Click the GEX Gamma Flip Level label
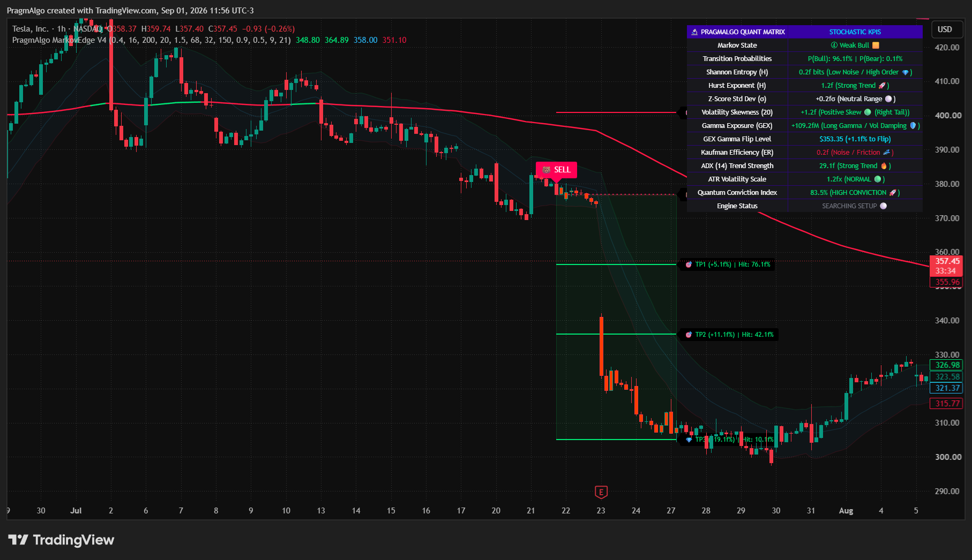Screen dimensions: 972x560 pos(737,139)
